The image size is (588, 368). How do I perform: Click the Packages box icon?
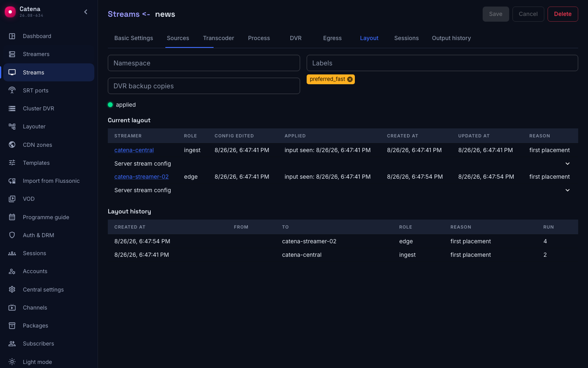click(12, 325)
